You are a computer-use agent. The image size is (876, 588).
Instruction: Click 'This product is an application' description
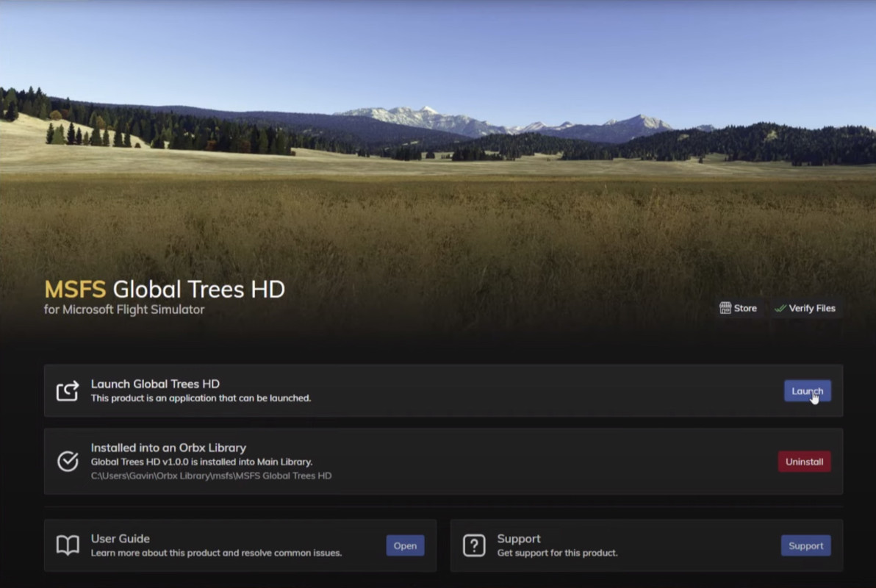tap(201, 398)
